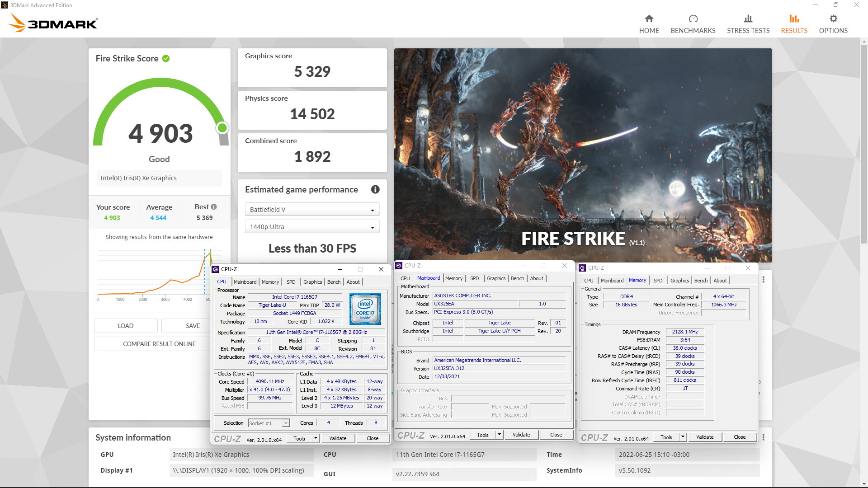Click the info icon beside Estimated game performance
This screenshot has height=488, width=868.
[375, 189]
